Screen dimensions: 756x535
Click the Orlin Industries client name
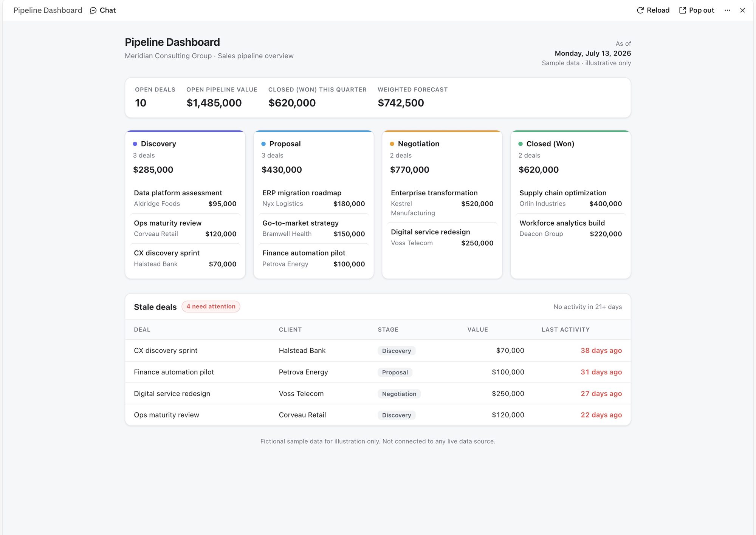tap(542, 204)
